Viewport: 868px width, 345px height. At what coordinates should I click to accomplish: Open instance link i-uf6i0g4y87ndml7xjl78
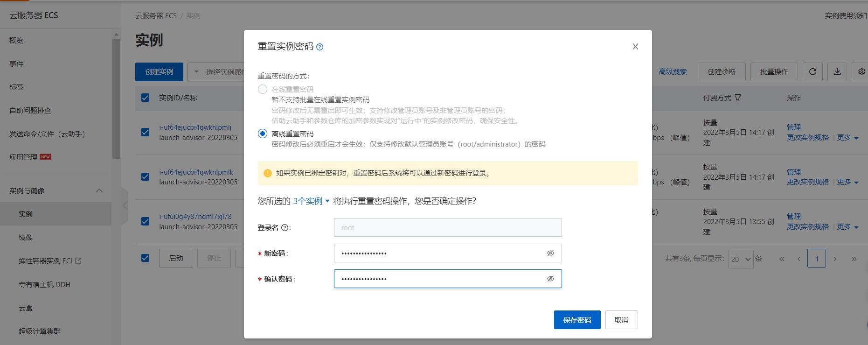coord(195,216)
